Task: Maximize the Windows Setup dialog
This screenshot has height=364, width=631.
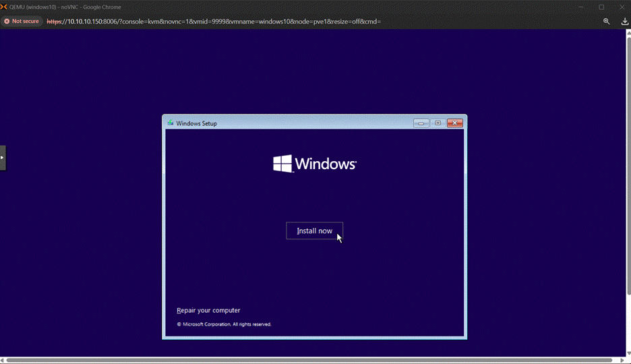Action: pyautogui.click(x=438, y=123)
